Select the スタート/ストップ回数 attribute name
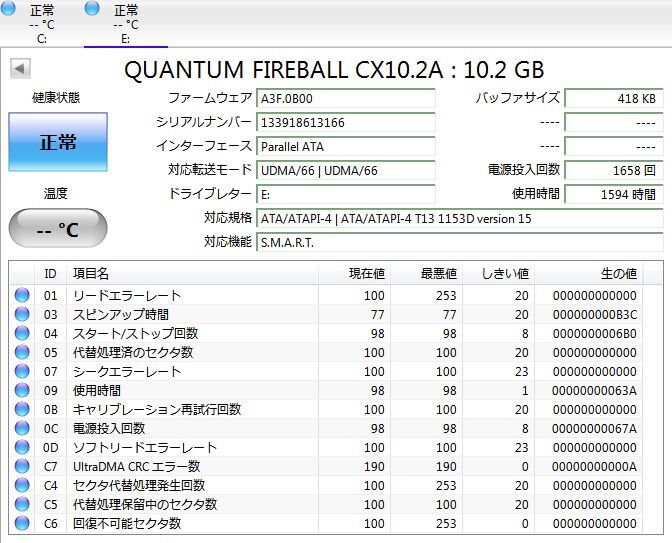Image resolution: width=672 pixels, height=543 pixels. pyautogui.click(x=135, y=333)
